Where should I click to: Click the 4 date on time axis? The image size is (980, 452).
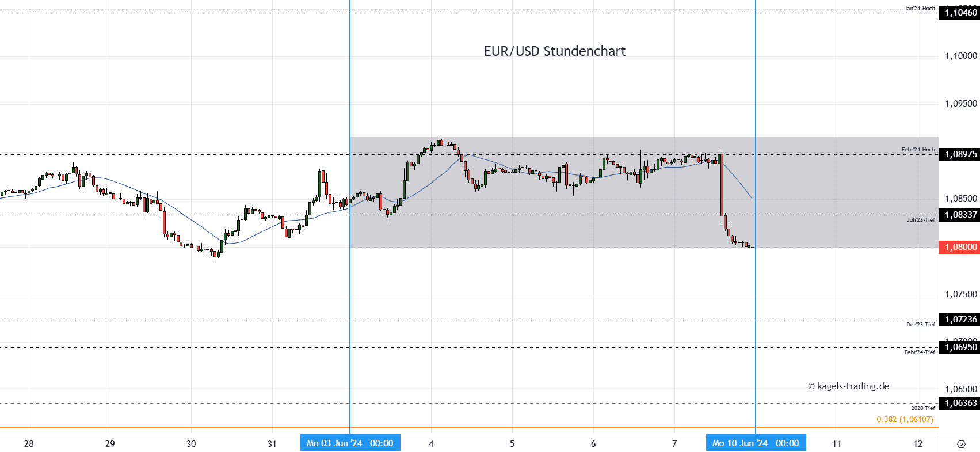pos(431,444)
